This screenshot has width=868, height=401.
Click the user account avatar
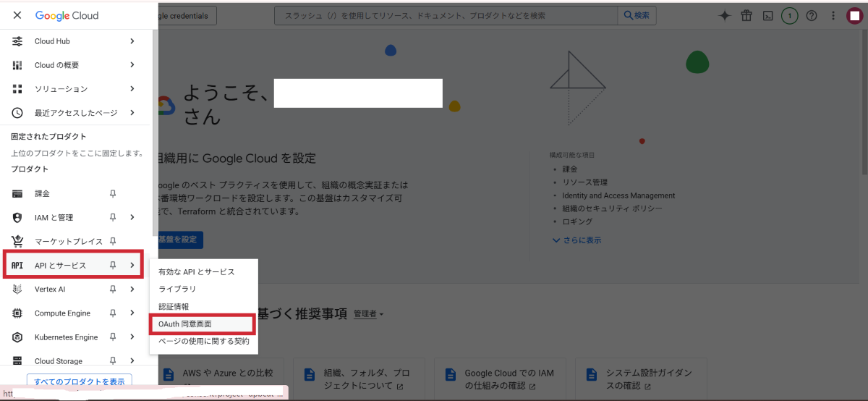(854, 15)
